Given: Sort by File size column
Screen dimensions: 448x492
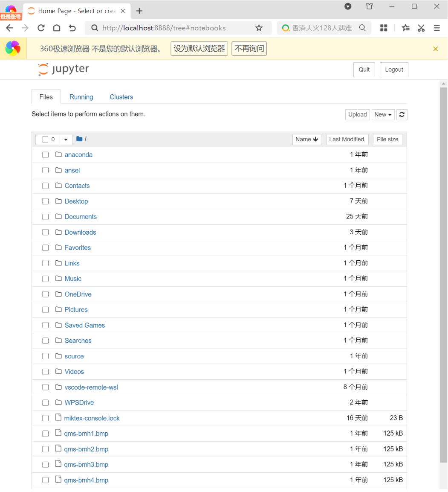Looking at the screenshot, I should tap(388, 139).
